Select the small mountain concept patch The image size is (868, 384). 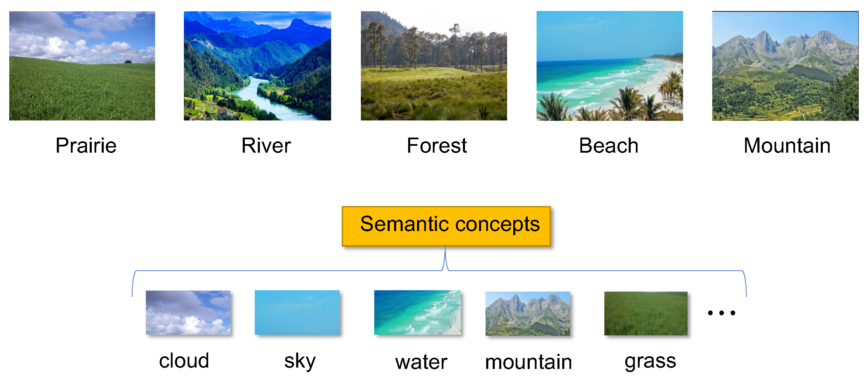pyautogui.click(x=528, y=313)
